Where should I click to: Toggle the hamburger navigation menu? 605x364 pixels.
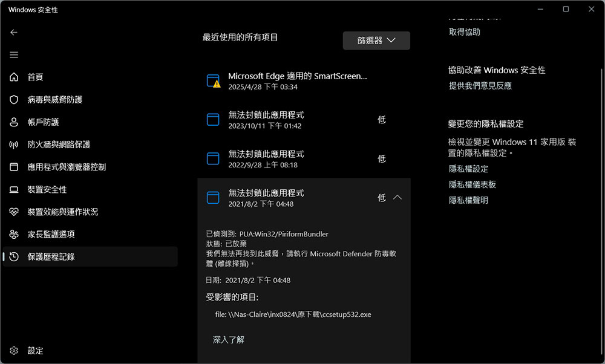click(x=14, y=55)
